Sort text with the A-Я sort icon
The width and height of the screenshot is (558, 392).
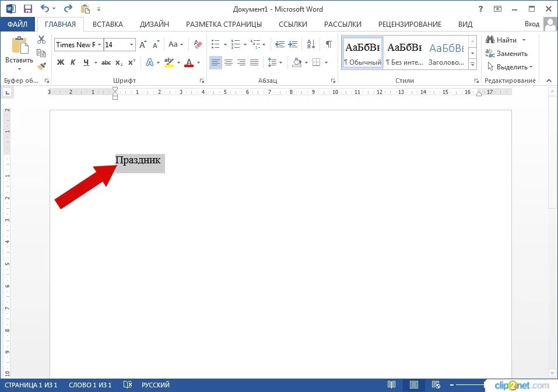click(311, 44)
